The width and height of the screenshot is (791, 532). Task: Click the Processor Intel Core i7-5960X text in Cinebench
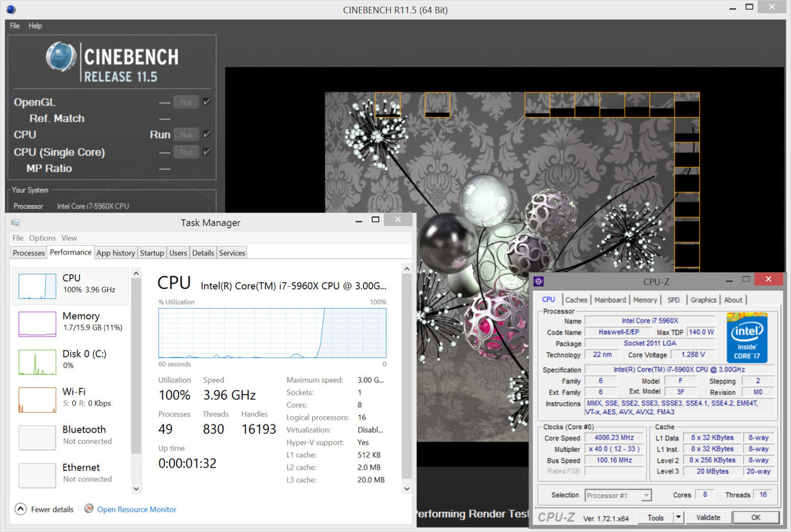pyautogui.click(x=93, y=206)
